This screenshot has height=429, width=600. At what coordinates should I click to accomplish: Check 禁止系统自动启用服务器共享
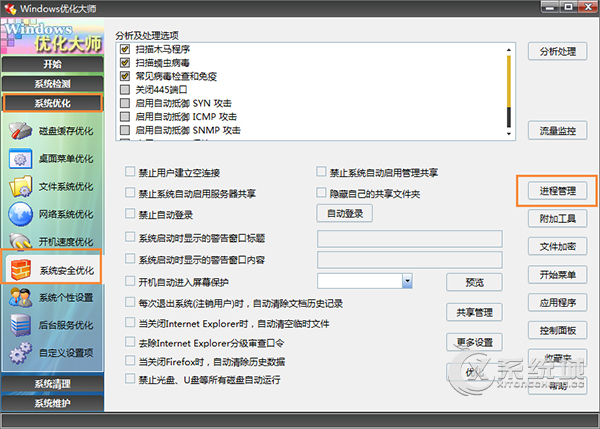pyautogui.click(x=130, y=192)
